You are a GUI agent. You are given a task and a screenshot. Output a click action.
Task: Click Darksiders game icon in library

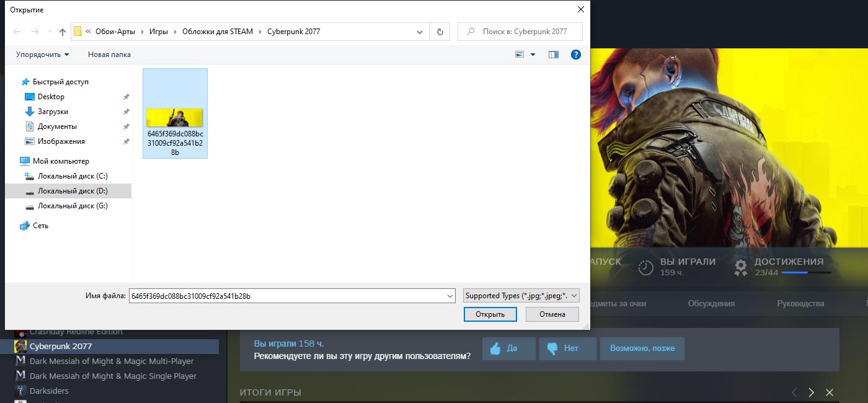coord(20,391)
